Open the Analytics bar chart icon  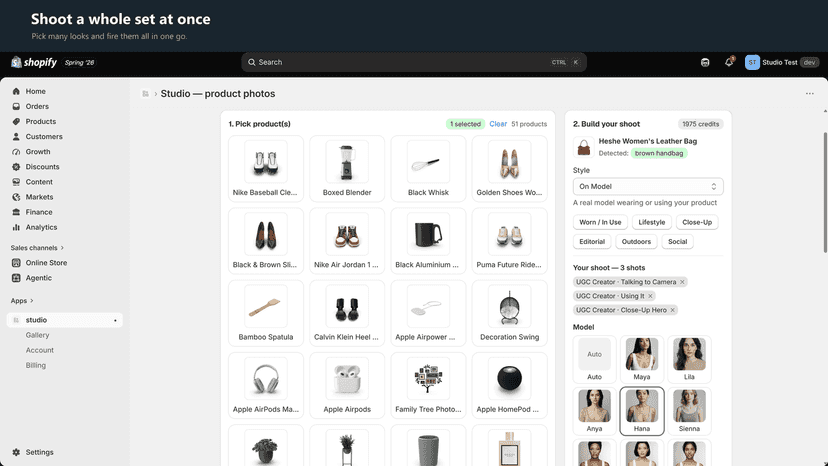(16, 227)
